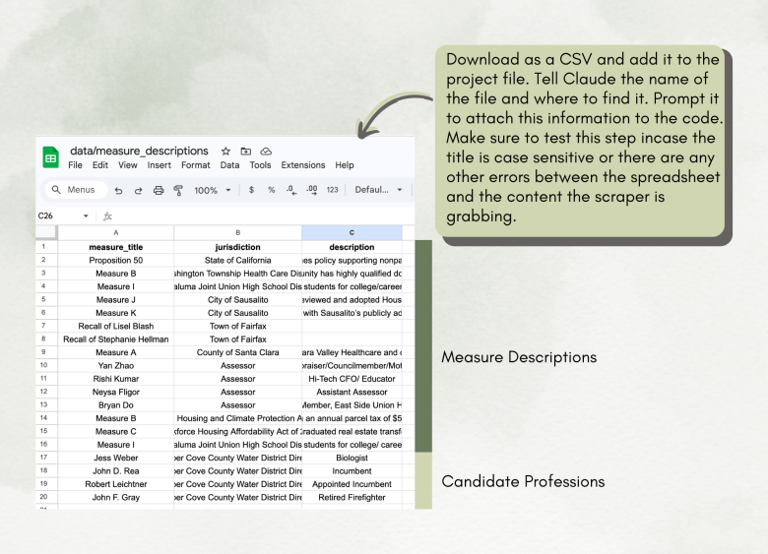Click decrease decimal places icon

[291, 190]
